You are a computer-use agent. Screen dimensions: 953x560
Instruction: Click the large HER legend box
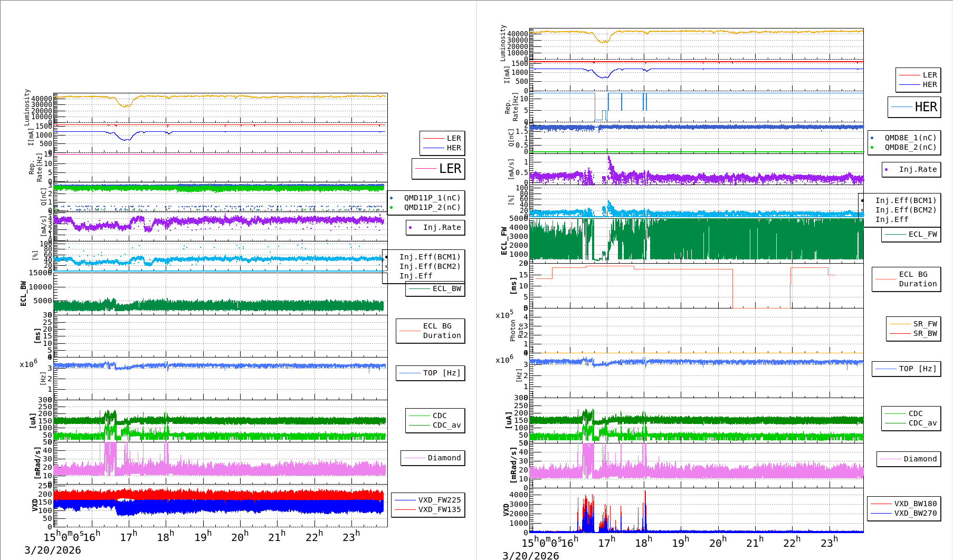tap(914, 107)
